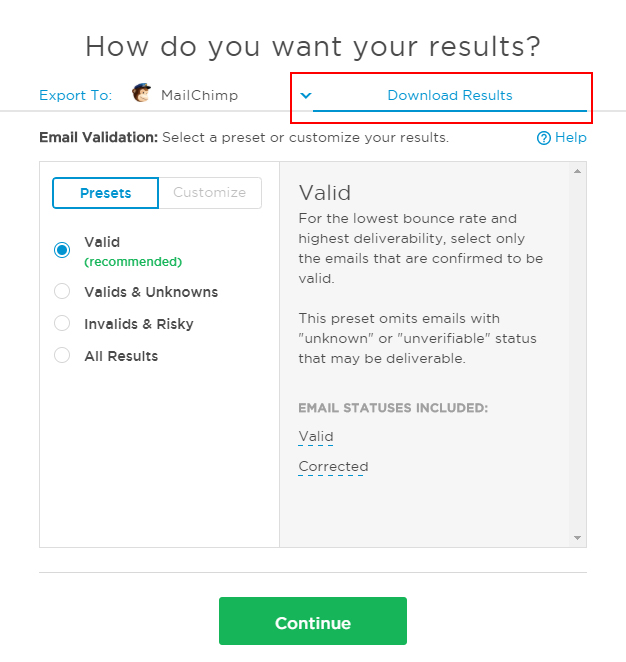Switch to Download Results tab
Image resolution: width=626 pixels, height=662 pixels.
pyautogui.click(x=449, y=96)
